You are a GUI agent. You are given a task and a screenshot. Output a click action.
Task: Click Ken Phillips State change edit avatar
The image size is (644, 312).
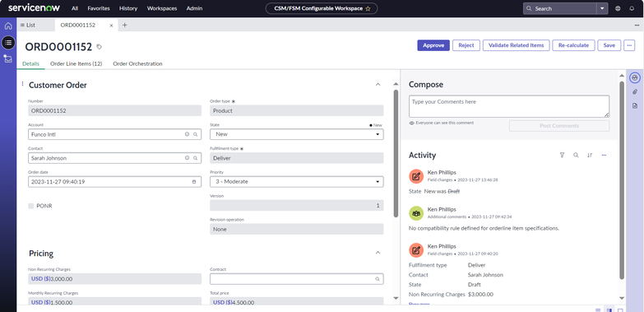(416, 176)
